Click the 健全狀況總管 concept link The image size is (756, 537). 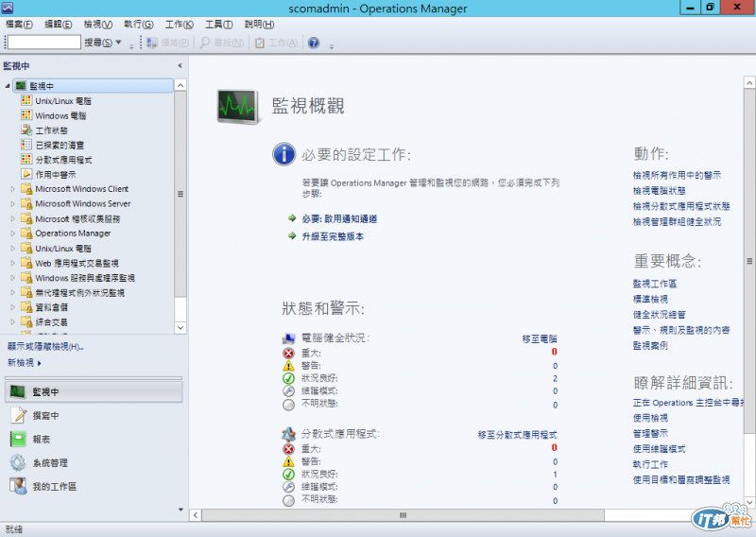(659, 315)
